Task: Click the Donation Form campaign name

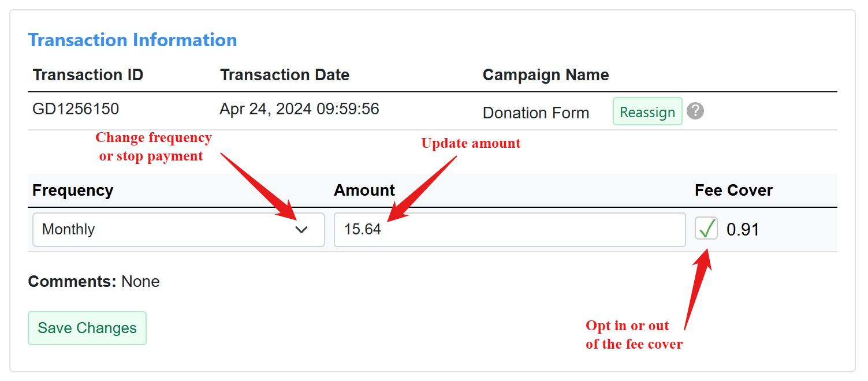Action: click(536, 113)
